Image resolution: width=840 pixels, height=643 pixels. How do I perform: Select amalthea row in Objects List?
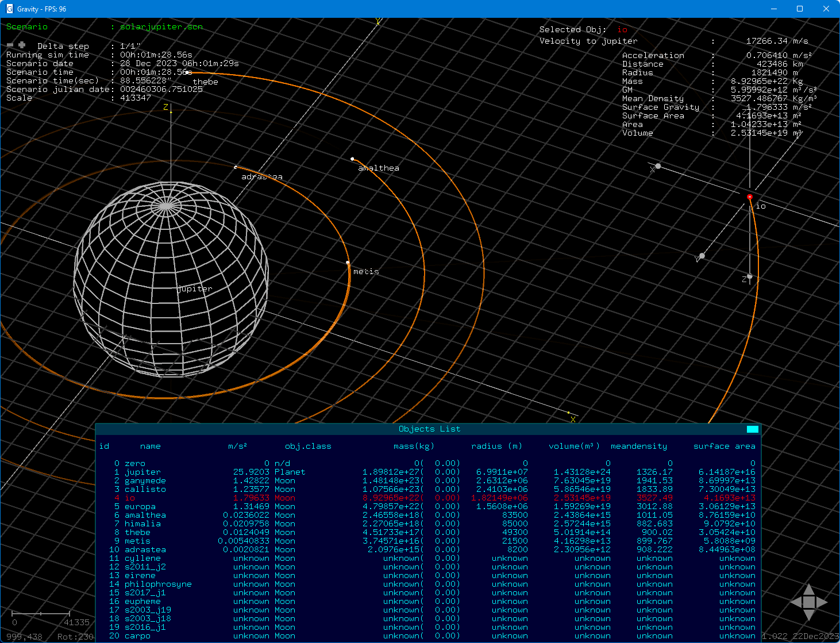[428, 515]
